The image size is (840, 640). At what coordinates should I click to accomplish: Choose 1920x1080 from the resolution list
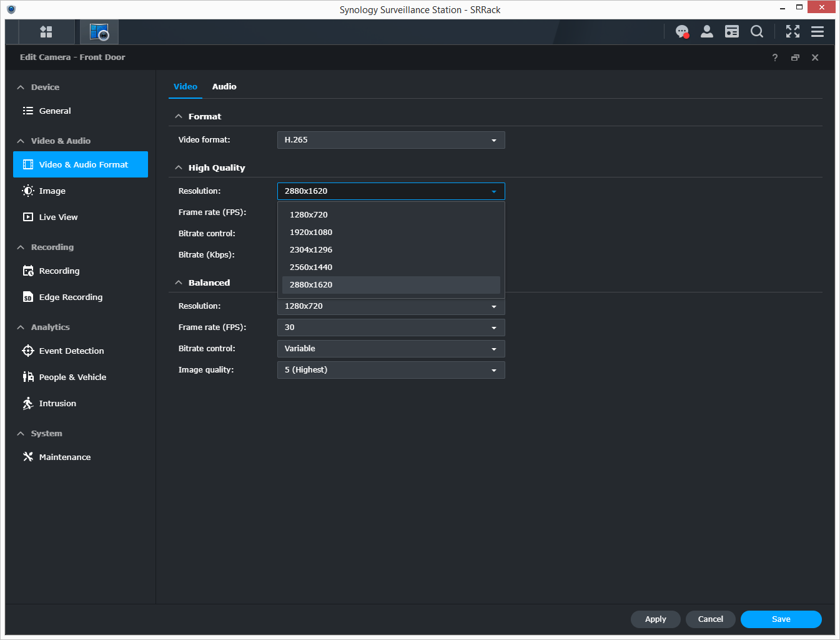coord(391,232)
